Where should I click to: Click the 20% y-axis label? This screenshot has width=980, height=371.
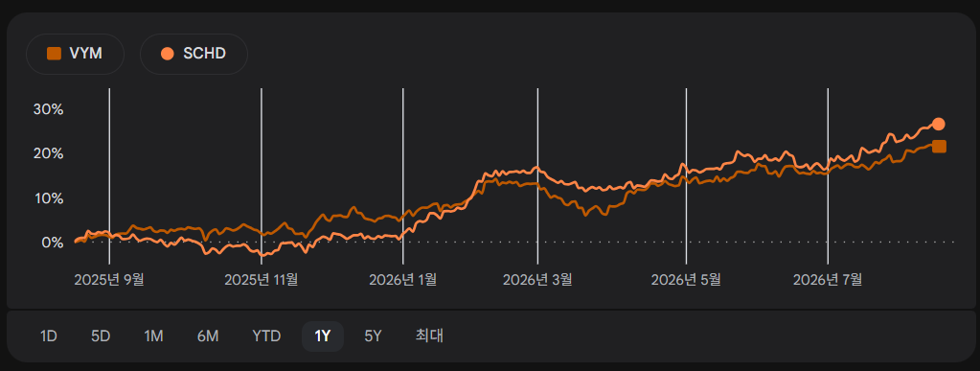(x=49, y=154)
